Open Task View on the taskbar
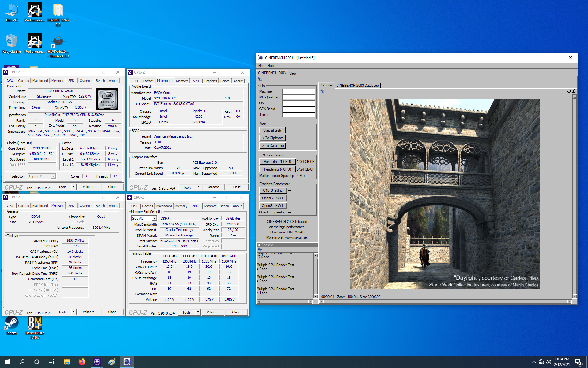588x368 pixels. pos(51,362)
